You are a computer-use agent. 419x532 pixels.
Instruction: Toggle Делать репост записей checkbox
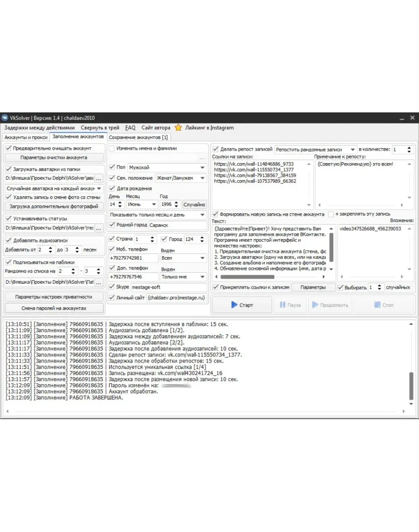point(215,149)
